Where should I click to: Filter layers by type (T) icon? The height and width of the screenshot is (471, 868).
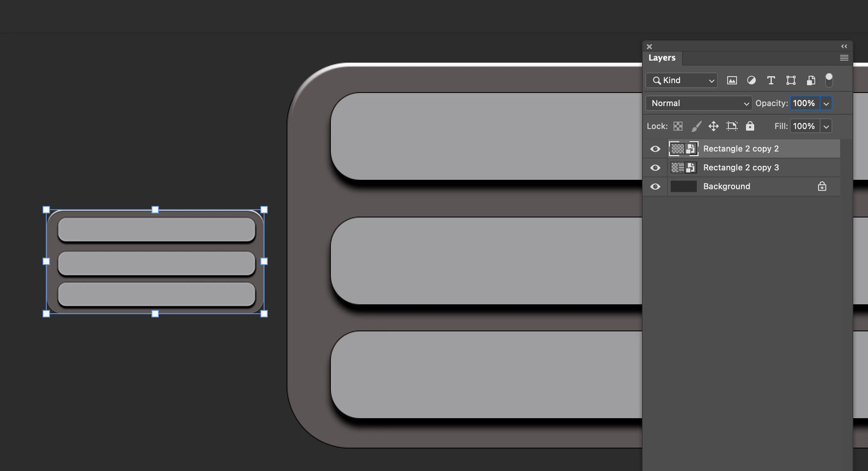tap(771, 80)
